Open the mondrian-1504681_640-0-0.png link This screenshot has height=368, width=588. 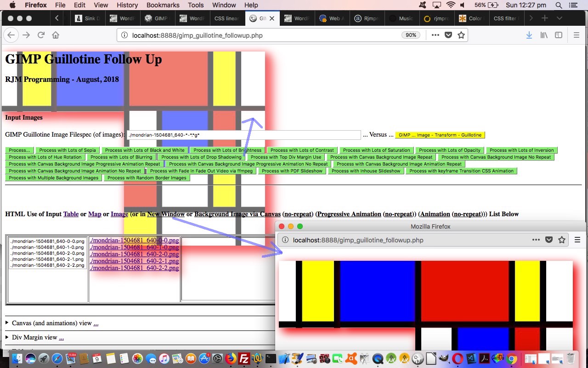(134, 240)
